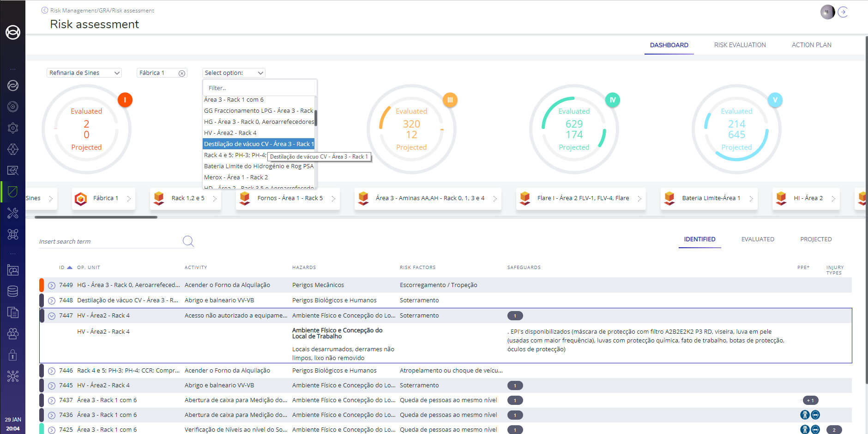Select 'Destilação de vácuo CV - Área 3' option
Screen dimensions: 868x434
[259, 144]
